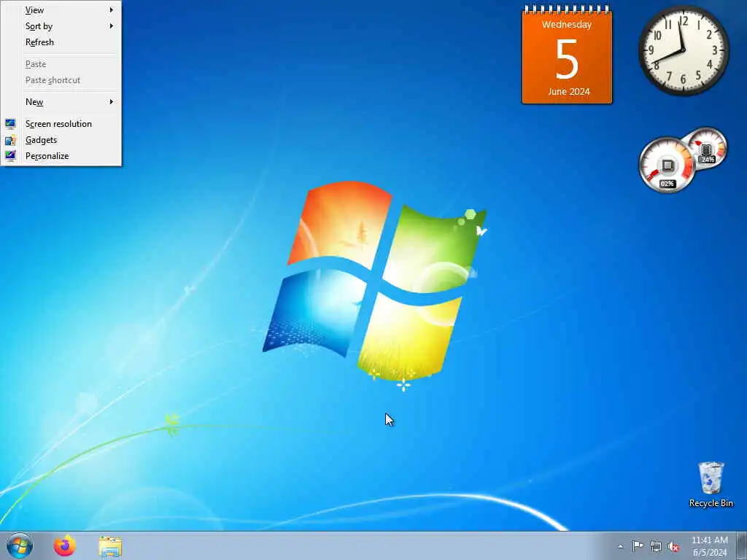This screenshot has height=560, width=747.
Task: Click the muted volume speaker icon
Action: coord(673,547)
